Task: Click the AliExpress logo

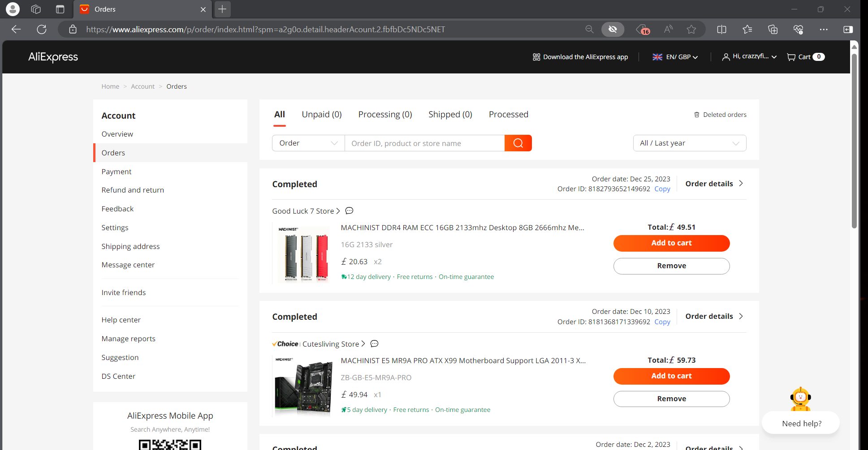Action: point(53,57)
